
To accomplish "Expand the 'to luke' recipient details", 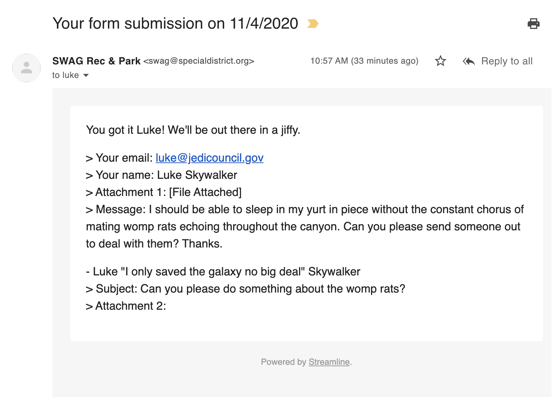I will (x=86, y=75).
